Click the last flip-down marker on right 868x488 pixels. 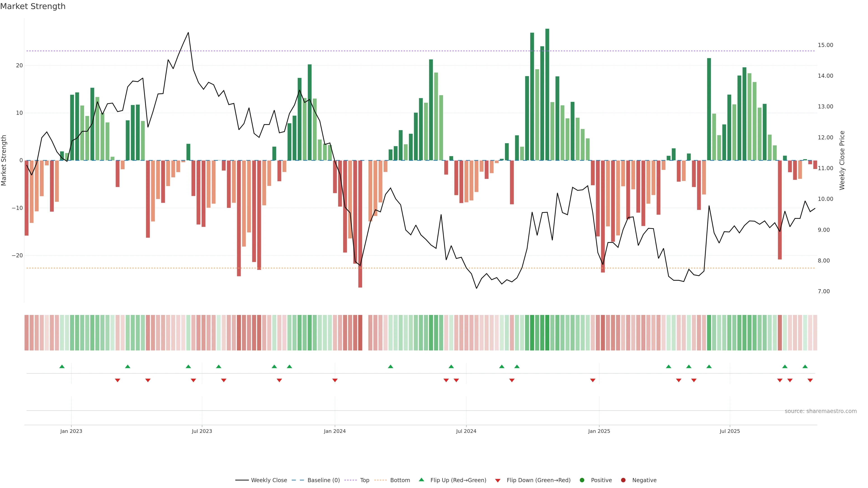click(810, 380)
